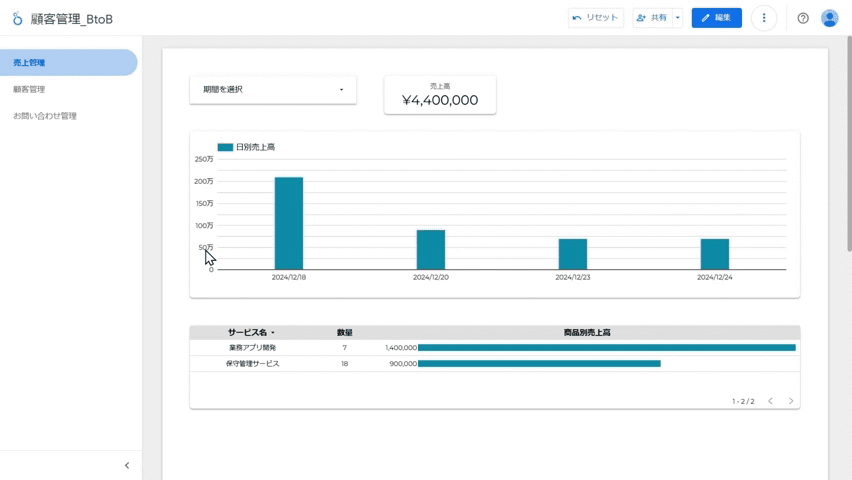Screen dimensions: 852x480
Task: Click the 2024/12/23 bar in chart
Action: pyautogui.click(x=573, y=254)
